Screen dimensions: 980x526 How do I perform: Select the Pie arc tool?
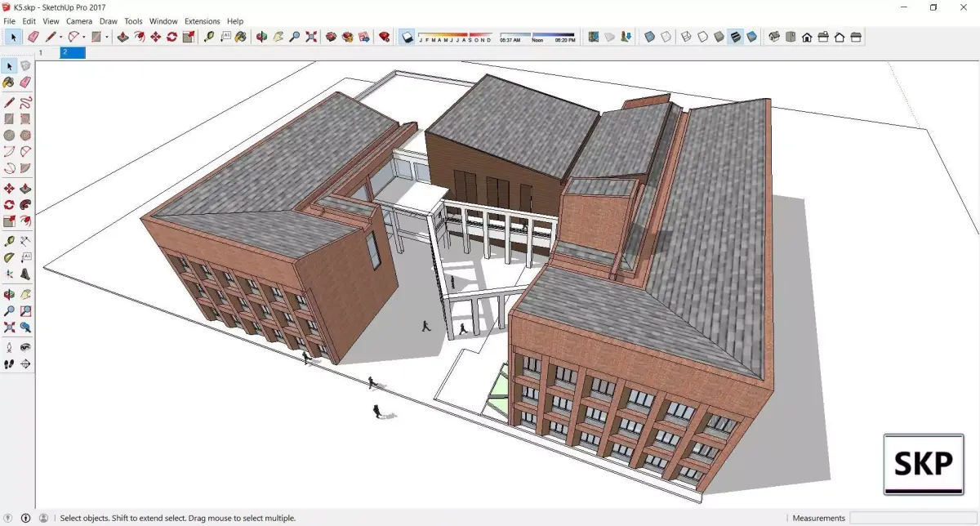(25, 168)
